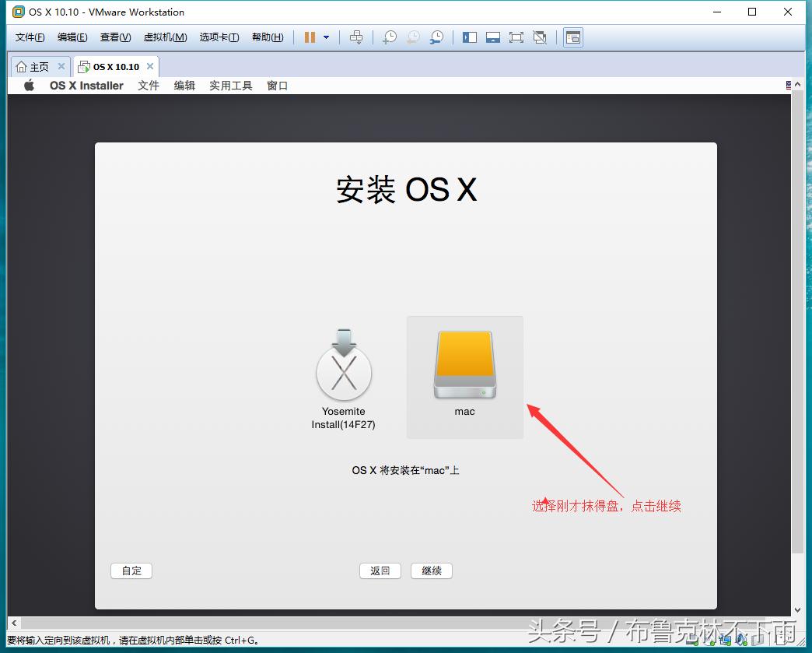Viewport: 812px width, 653px height.
Task: Open the OS X Installer menu
Action: [86, 86]
